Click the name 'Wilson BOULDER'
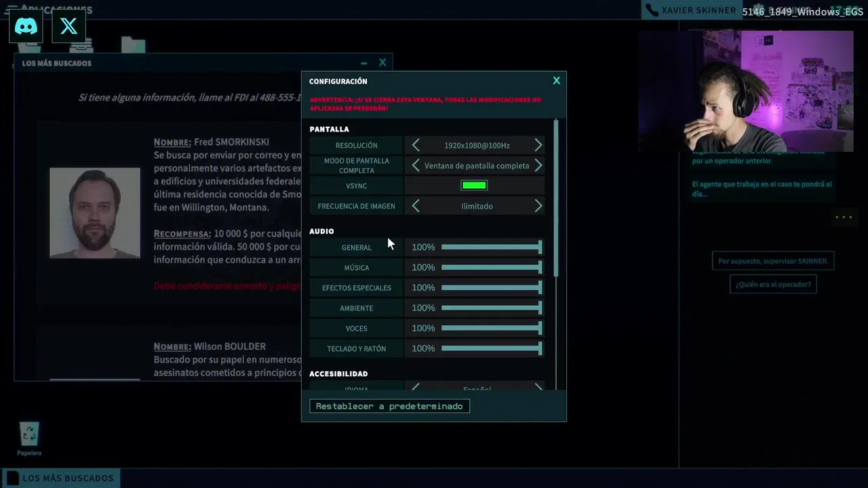Viewport: 868px width, 488px height. pyautogui.click(x=230, y=346)
